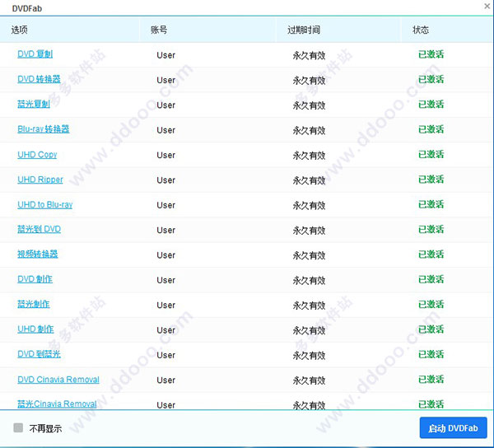Open the DVD 到蓝光 link
The width and height of the screenshot is (494, 448).
point(39,354)
